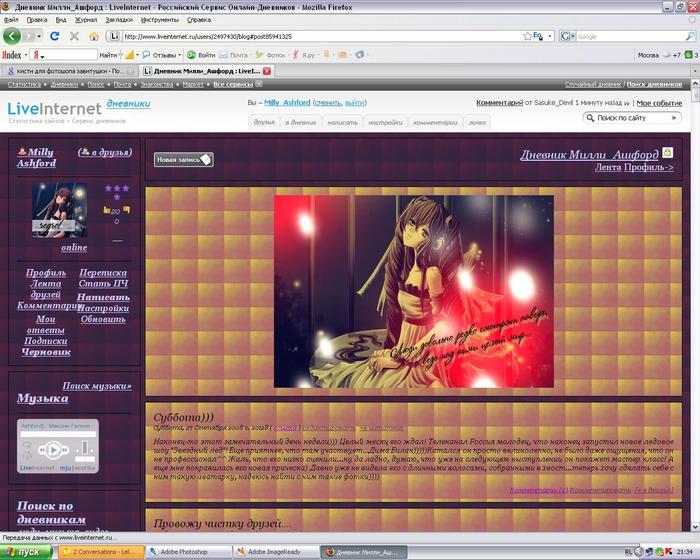Viewport: 700px width, 560px height.
Task: Expand the Все сервисы dropdown
Action: [x=259, y=84]
